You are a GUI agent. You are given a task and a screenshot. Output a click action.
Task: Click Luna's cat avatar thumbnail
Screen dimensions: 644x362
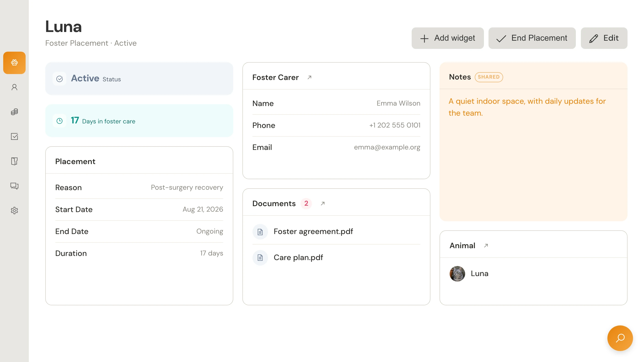click(457, 274)
